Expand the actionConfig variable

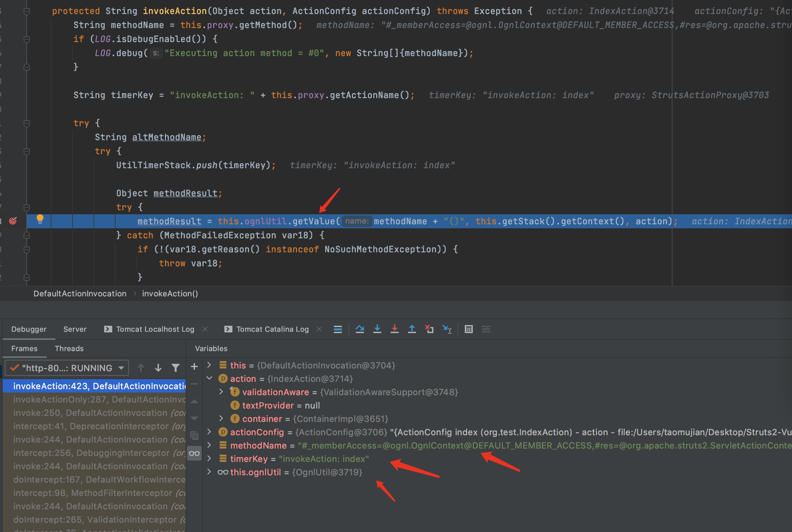click(209, 432)
